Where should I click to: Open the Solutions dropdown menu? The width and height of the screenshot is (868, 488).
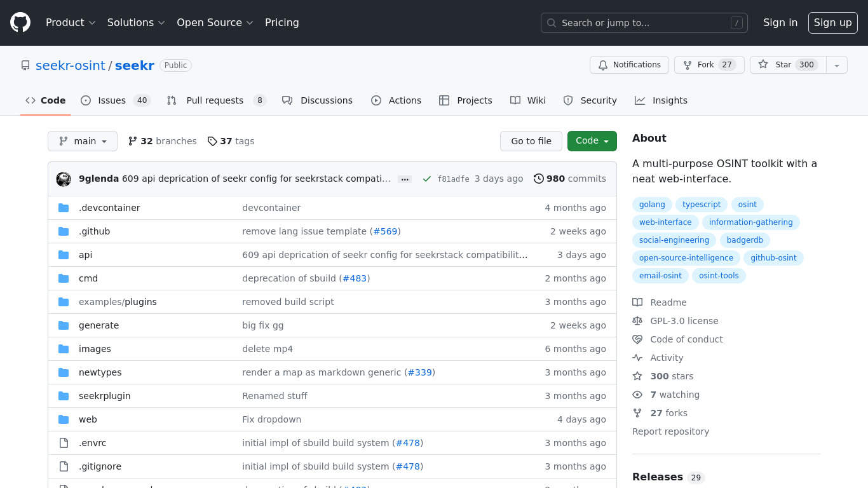[x=136, y=22]
